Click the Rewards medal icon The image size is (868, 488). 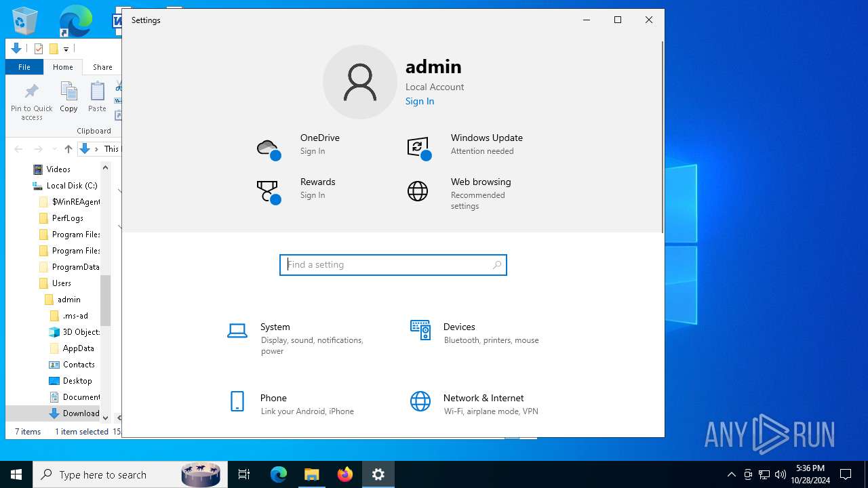[x=269, y=192]
